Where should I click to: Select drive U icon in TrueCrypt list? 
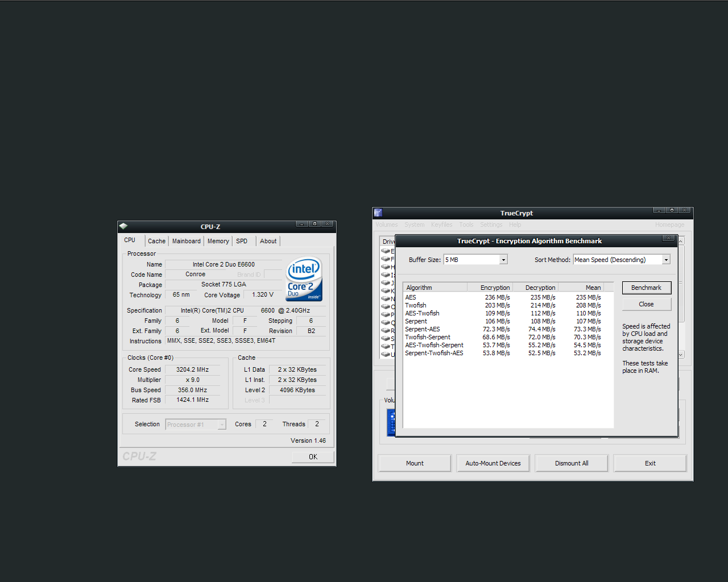[386, 354]
